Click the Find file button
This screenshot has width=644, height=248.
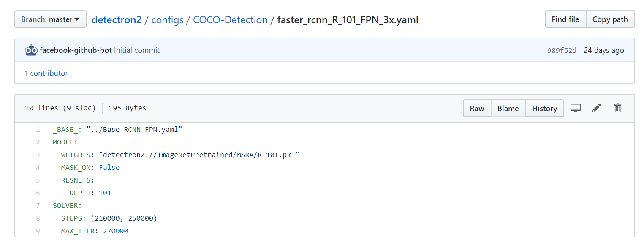565,19
